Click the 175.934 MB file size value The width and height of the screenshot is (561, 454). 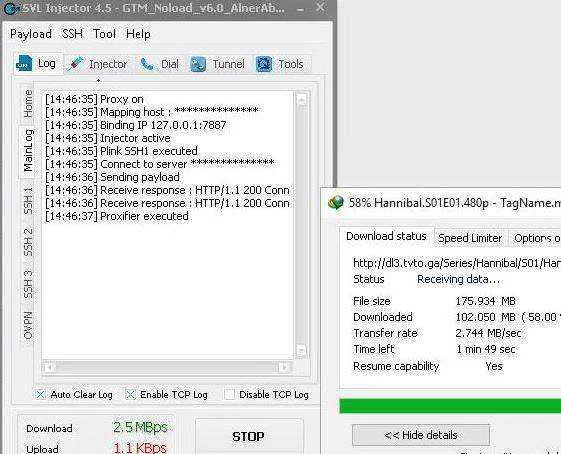point(486,301)
